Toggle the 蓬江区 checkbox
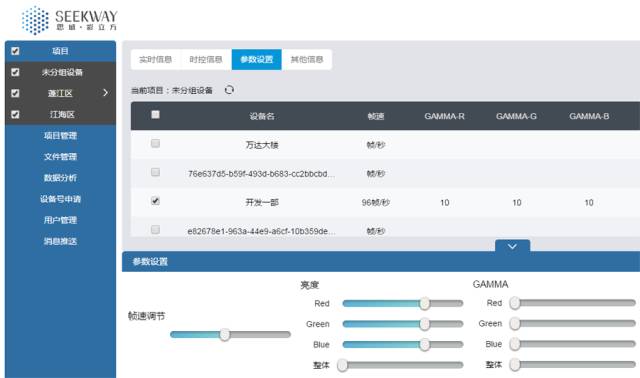Screen dimensions: 640x378 [x=16, y=93]
